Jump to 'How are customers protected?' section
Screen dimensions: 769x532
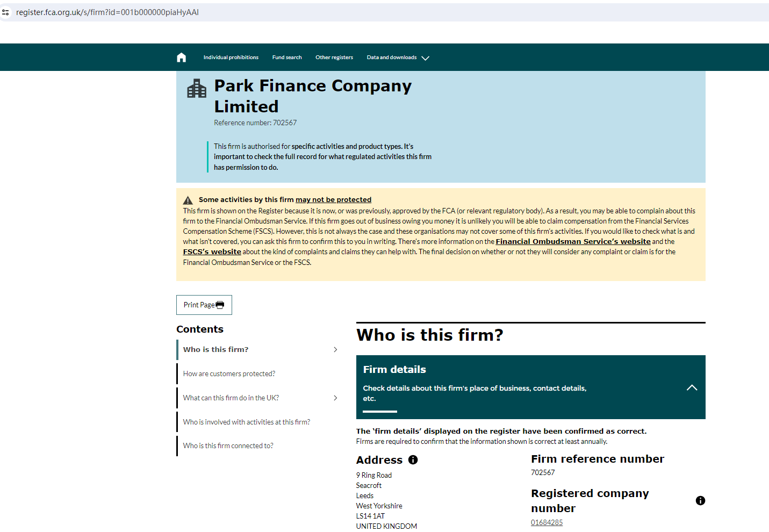[229, 374]
